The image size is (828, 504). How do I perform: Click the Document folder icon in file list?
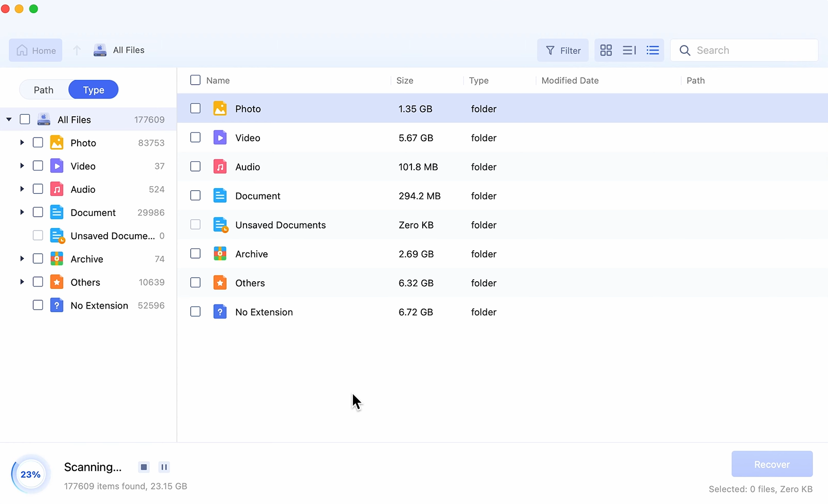[x=220, y=195]
